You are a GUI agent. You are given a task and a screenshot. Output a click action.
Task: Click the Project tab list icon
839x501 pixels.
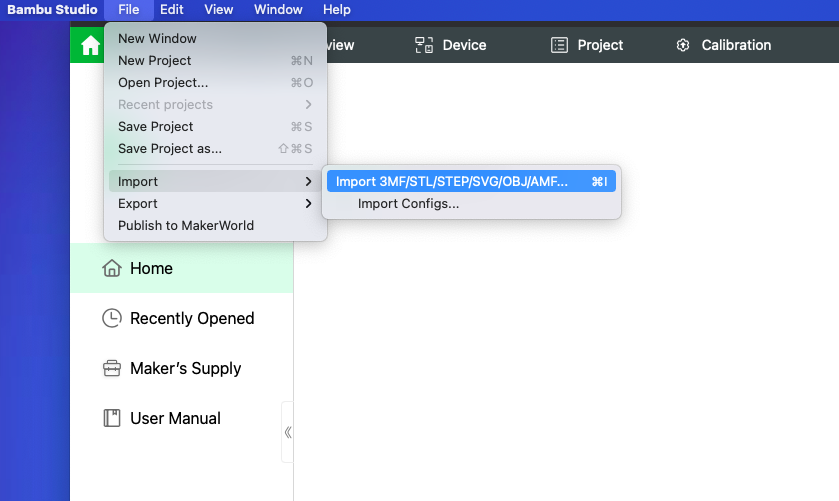[x=559, y=45]
